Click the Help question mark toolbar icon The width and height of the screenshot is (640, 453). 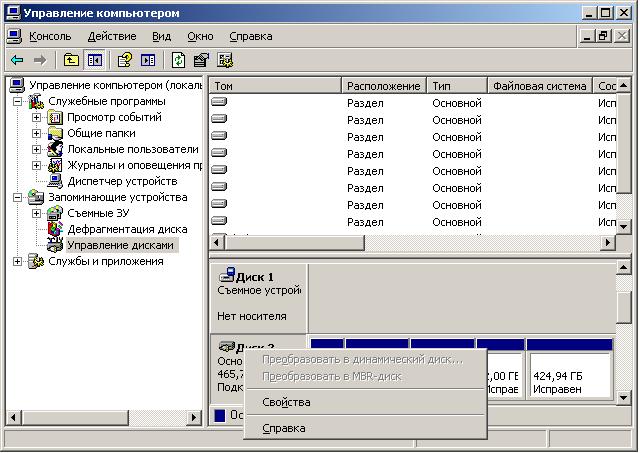pos(125,60)
